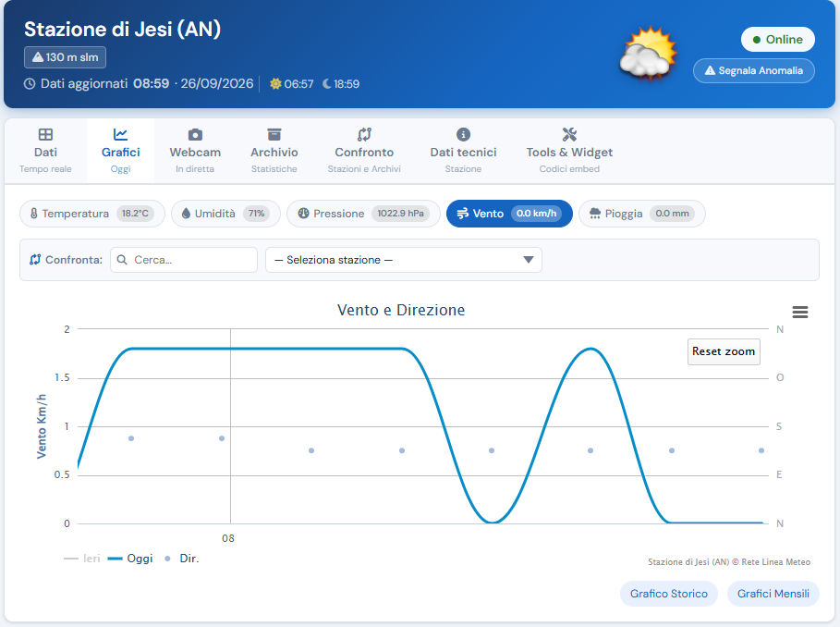Image resolution: width=840 pixels, height=627 pixels.
Task: Select the Temperatura 18.2°C chart pill
Action: [x=92, y=214]
